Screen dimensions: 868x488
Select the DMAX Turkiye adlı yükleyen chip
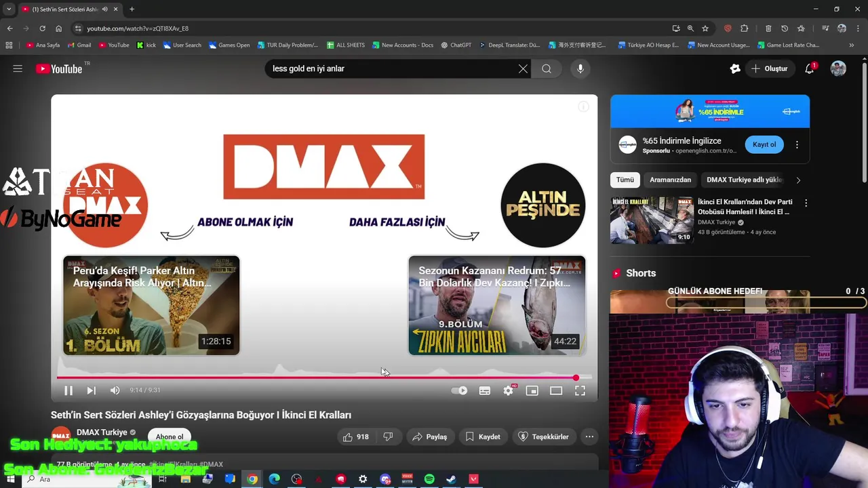[x=745, y=180]
